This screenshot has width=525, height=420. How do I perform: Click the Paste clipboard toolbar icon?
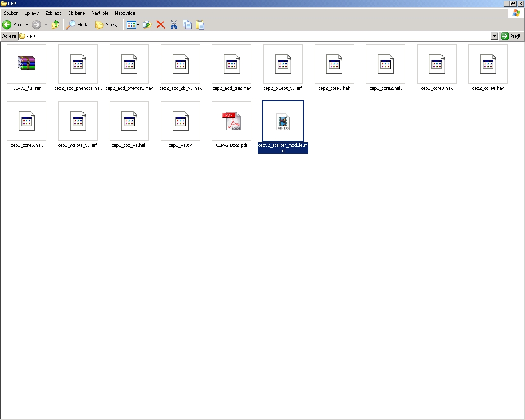click(200, 25)
